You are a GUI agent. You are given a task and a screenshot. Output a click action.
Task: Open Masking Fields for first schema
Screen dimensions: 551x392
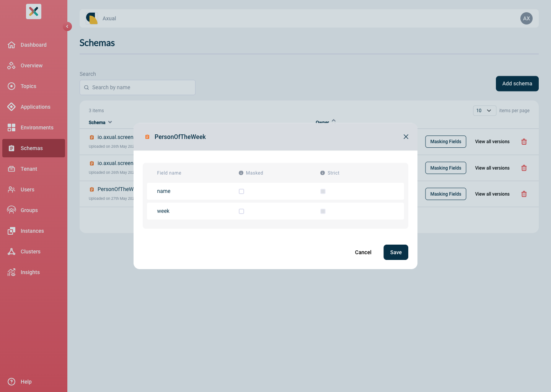446,142
